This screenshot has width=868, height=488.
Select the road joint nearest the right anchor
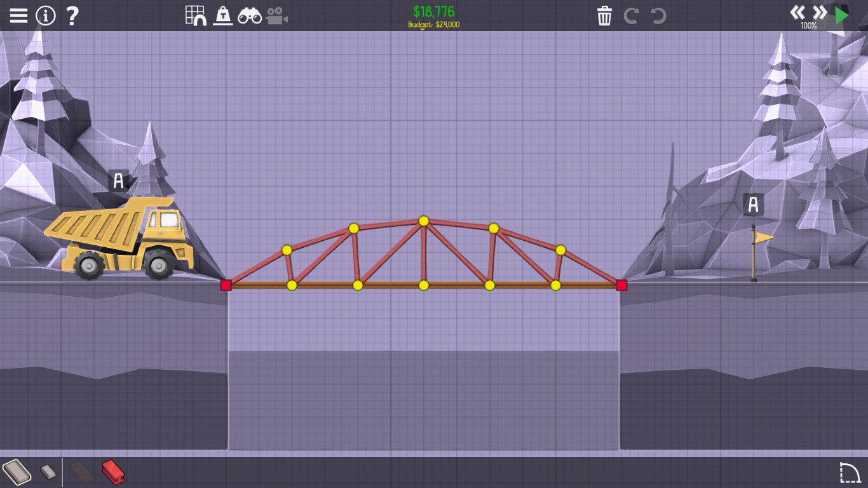[x=555, y=285]
